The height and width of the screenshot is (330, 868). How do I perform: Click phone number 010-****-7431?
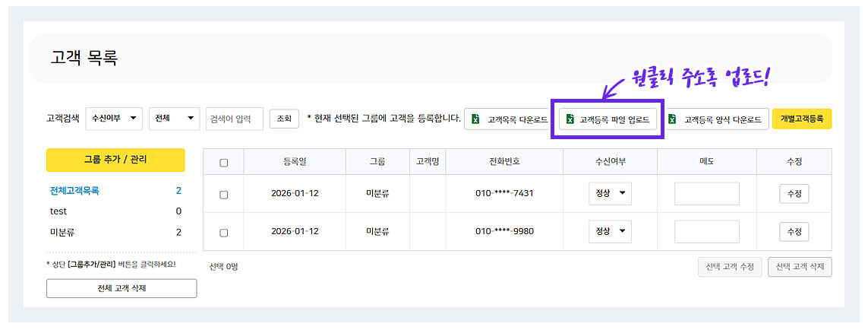(x=504, y=194)
